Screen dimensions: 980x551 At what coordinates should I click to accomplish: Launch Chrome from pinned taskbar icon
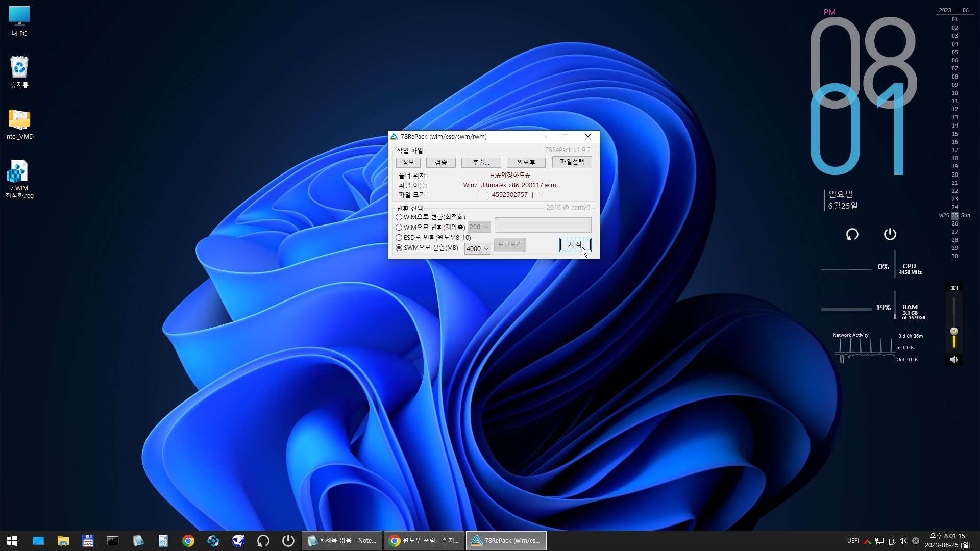tap(188, 541)
